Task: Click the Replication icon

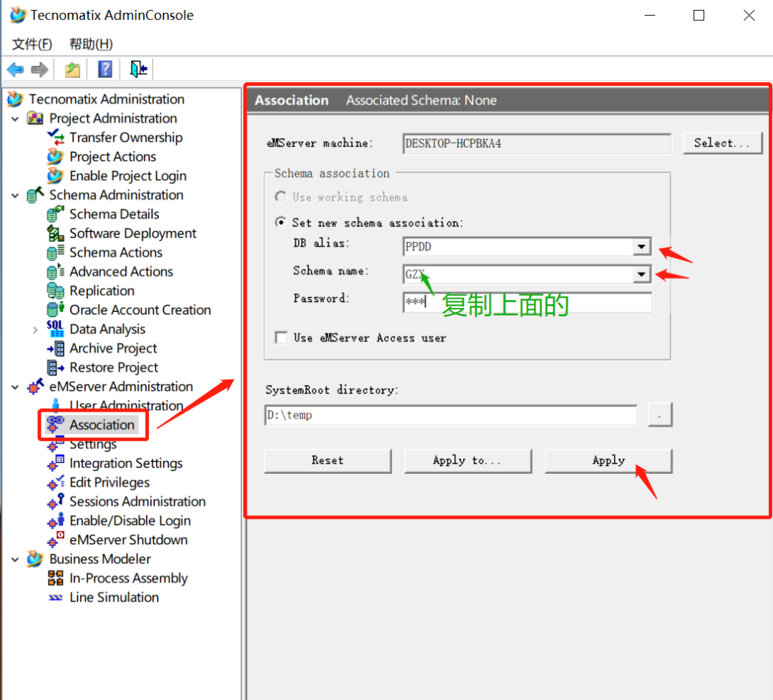Action: (55, 291)
